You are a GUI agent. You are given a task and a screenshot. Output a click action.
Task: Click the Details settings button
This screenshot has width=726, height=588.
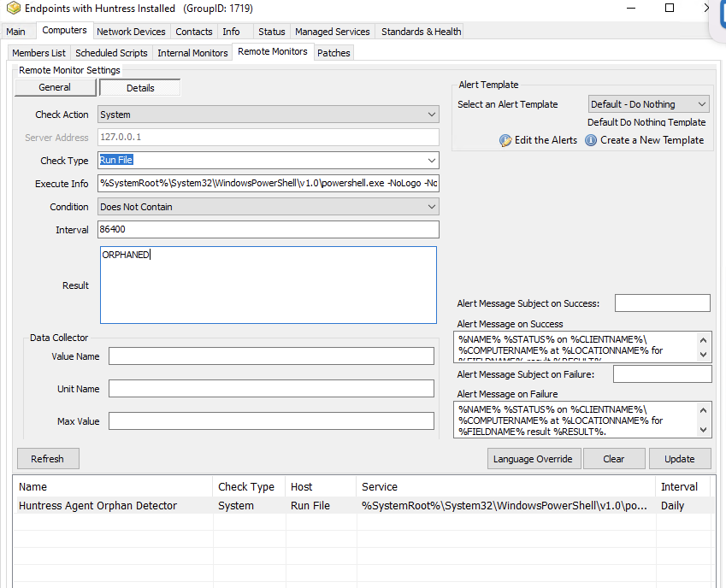pyautogui.click(x=140, y=88)
